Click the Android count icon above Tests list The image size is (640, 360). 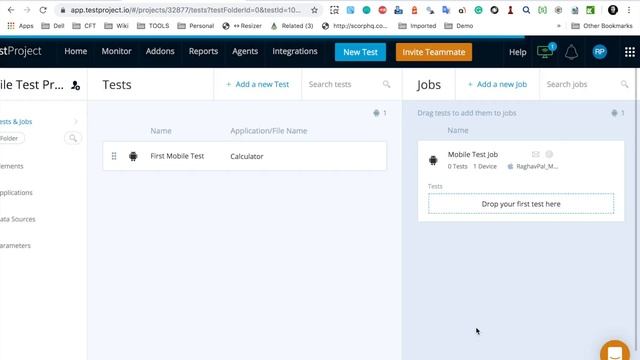[376, 113]
